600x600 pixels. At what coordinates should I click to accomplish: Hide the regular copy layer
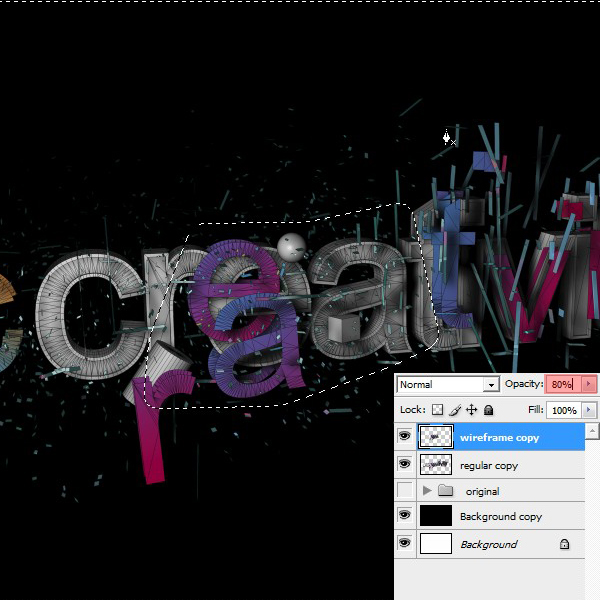405,464
